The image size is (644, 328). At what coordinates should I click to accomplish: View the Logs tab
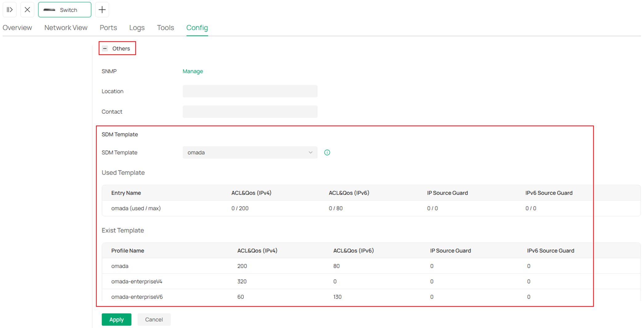pyautogui.click(x=137, y=27)
